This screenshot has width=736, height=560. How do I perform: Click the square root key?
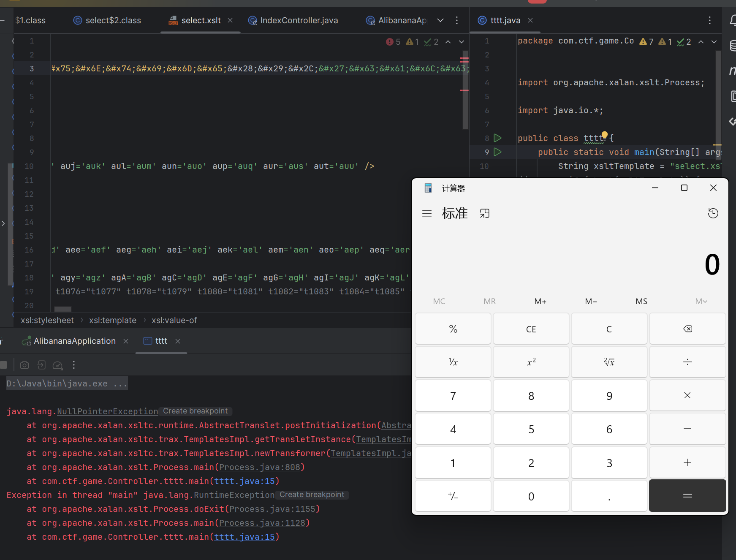(x=609, y=362)
